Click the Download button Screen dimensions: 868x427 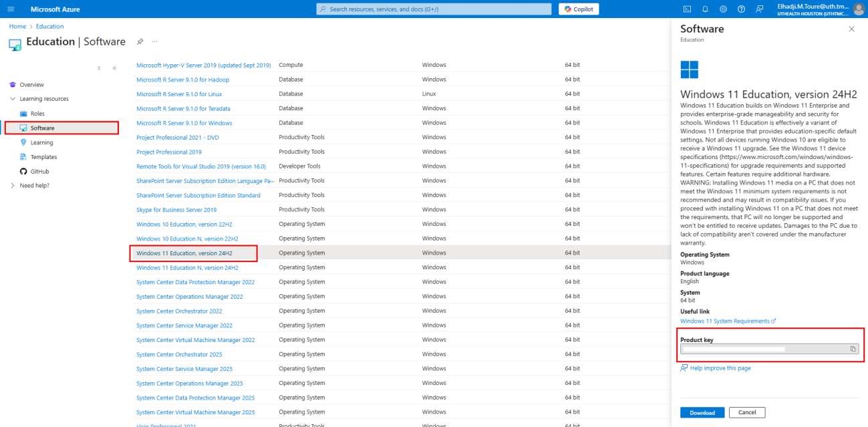click(702, 412)
